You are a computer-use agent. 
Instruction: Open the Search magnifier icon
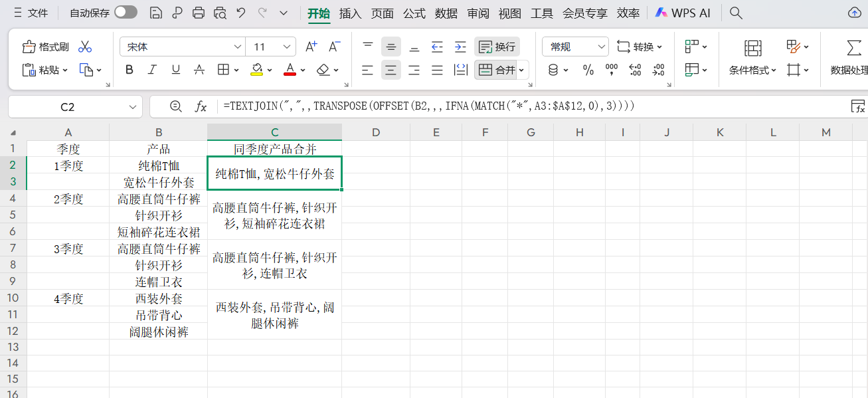click(735, 12)
